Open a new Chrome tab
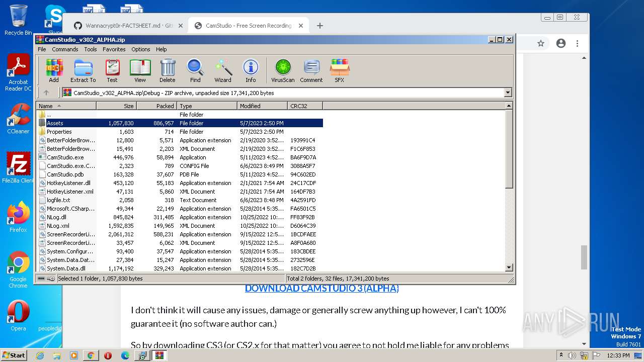This screenshot has height=362, width=644. tap(319, 26)
